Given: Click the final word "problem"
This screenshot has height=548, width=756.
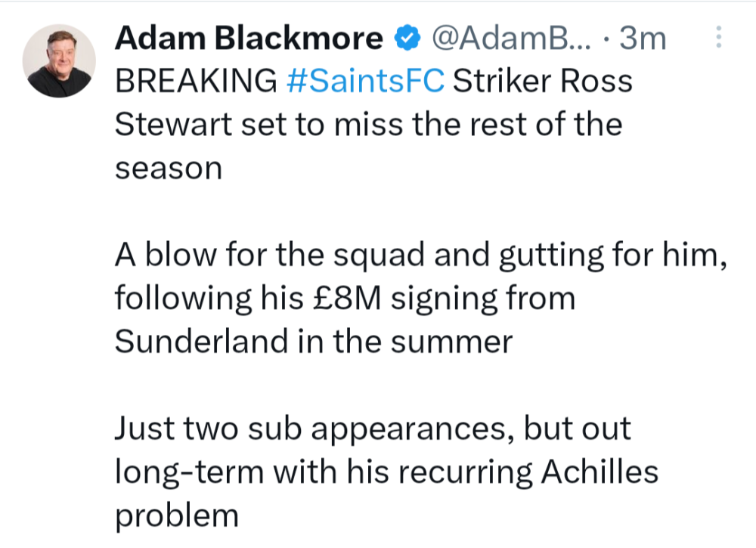Looking at the screenshot, I should point(176,516).
